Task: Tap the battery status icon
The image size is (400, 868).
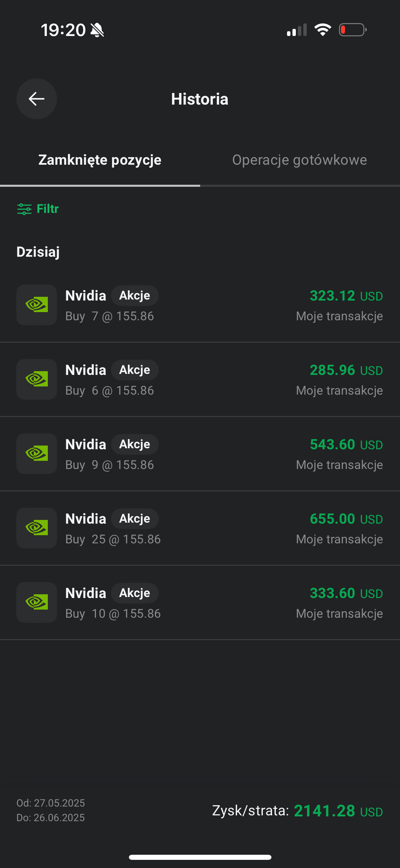Action: pyautogui.click(x=353, y=30)
